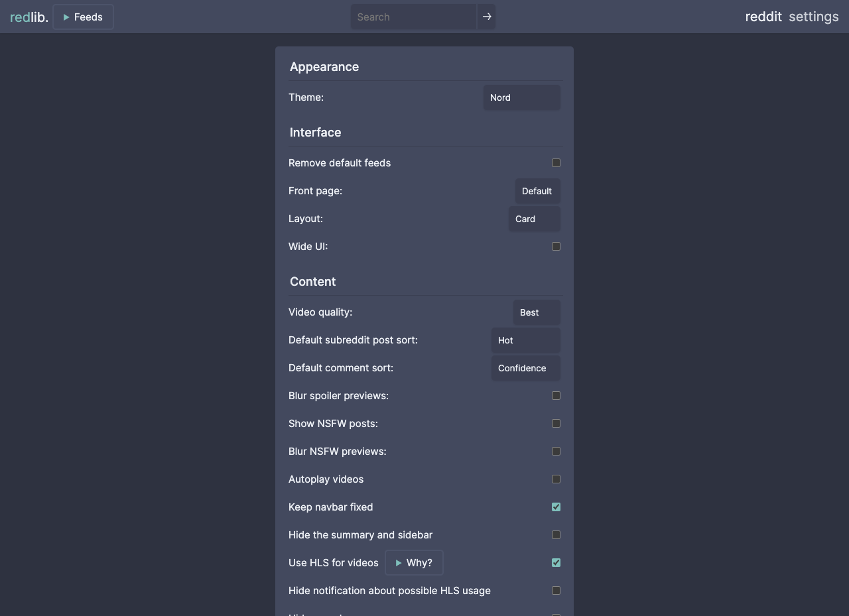
Task: Open the reddit link in navbar
Action: point(763,17)
